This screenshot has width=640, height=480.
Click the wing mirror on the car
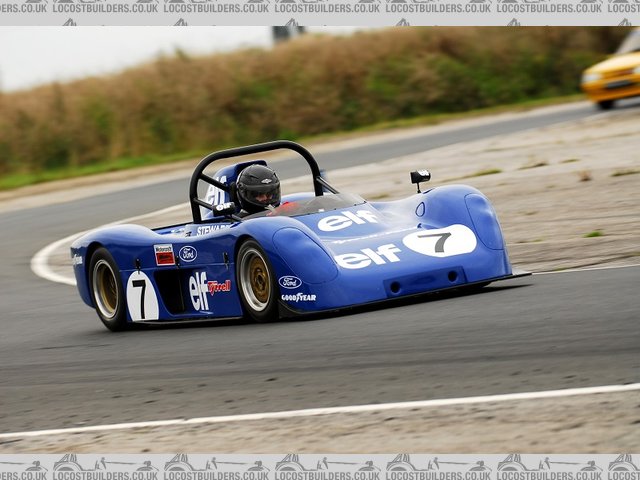420,177
